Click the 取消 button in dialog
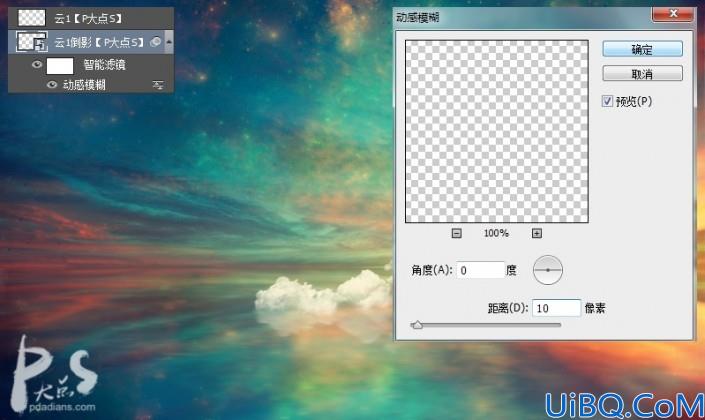This screenshot has width=705, height=420. (x=642, y=73)
